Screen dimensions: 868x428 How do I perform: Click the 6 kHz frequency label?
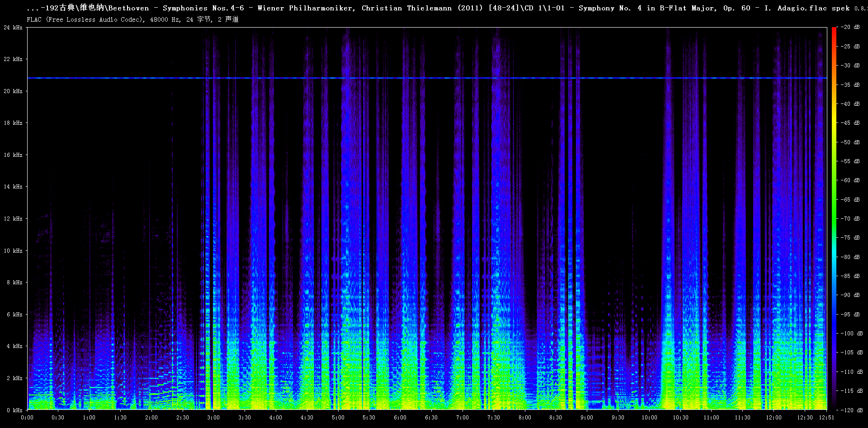[x=14, y=315]
